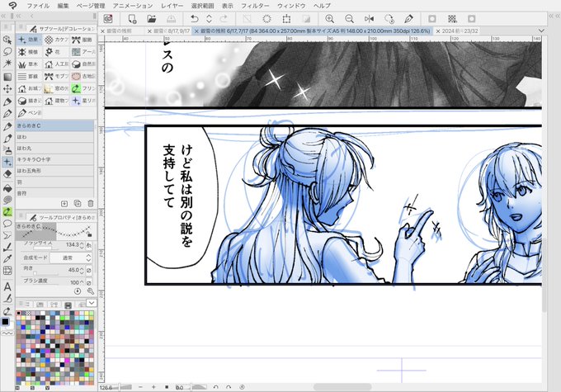This screenshot has height=392, width=561.
Task: Open the ウィンドウ menu
Action: pos(291,6)
